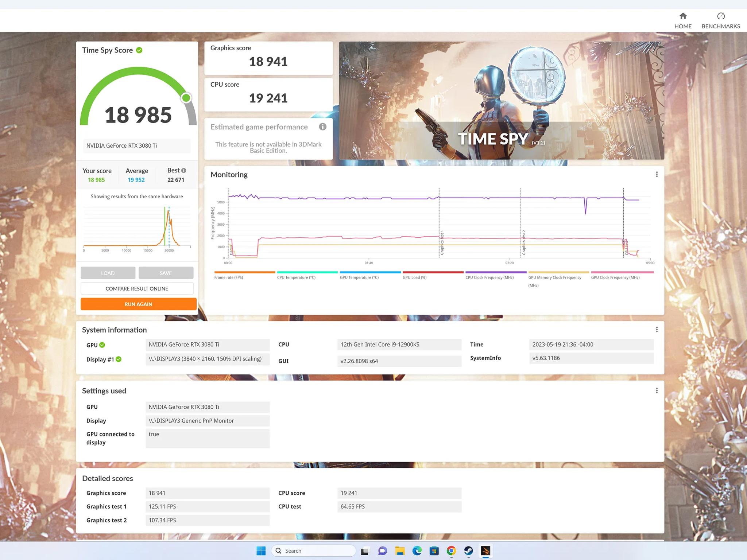747x560 pixels.
Task: Launch Microsoft Edge from the taskbar
Action: [417, 551]
